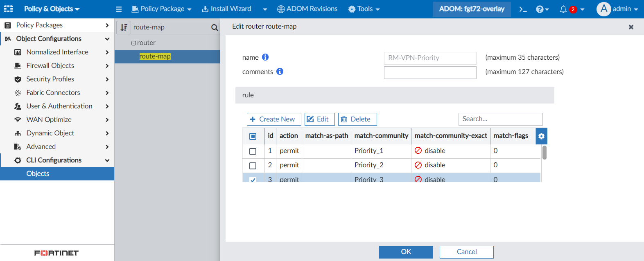Viewport: 644px width, 261px height.
Task: Open ADOM Revisions from the top menu
Action: 307,9
